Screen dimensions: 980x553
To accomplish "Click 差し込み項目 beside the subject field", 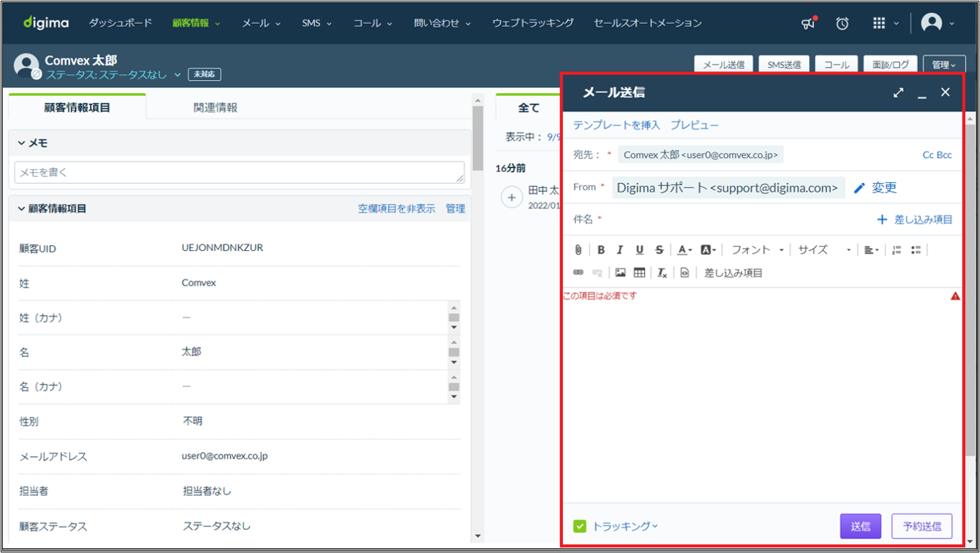I will point(914,219).
